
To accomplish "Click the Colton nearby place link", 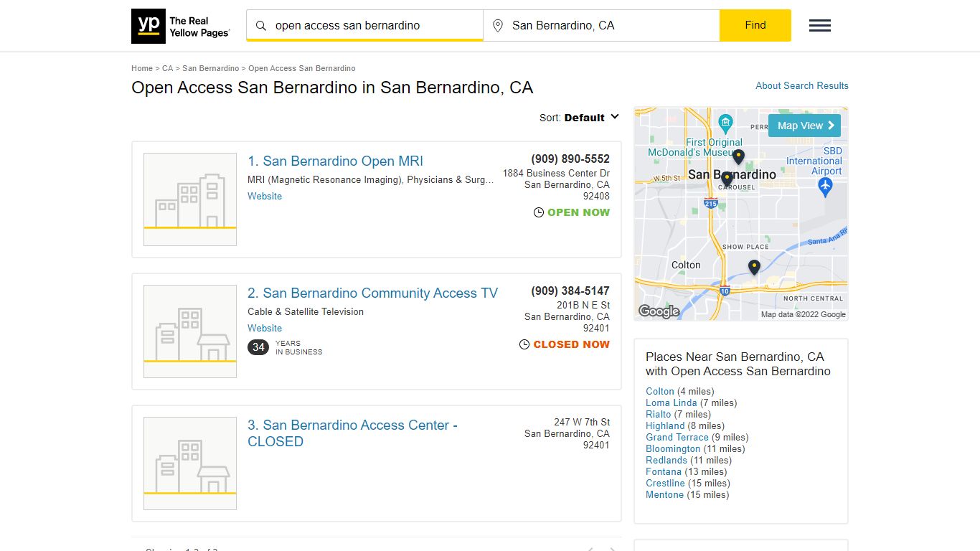I will click(660, 391).
